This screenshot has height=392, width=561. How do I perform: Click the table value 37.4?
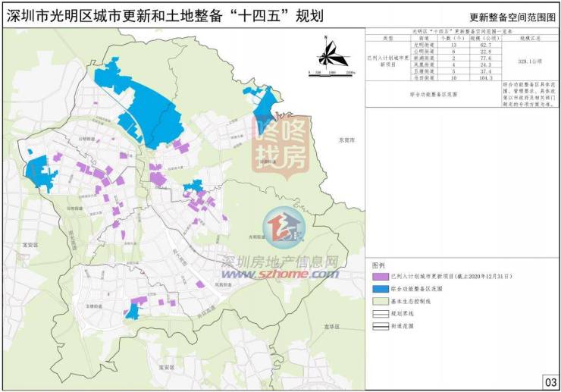tap(485, 71)
